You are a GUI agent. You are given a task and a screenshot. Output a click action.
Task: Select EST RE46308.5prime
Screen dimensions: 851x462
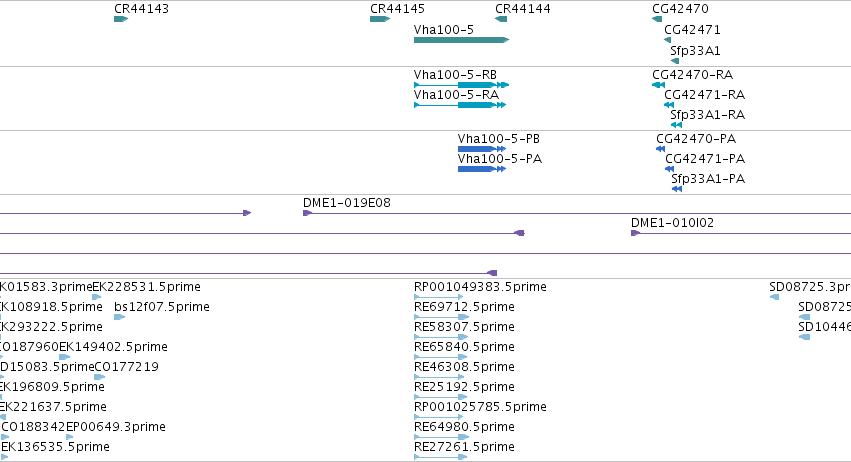(441, 377)
